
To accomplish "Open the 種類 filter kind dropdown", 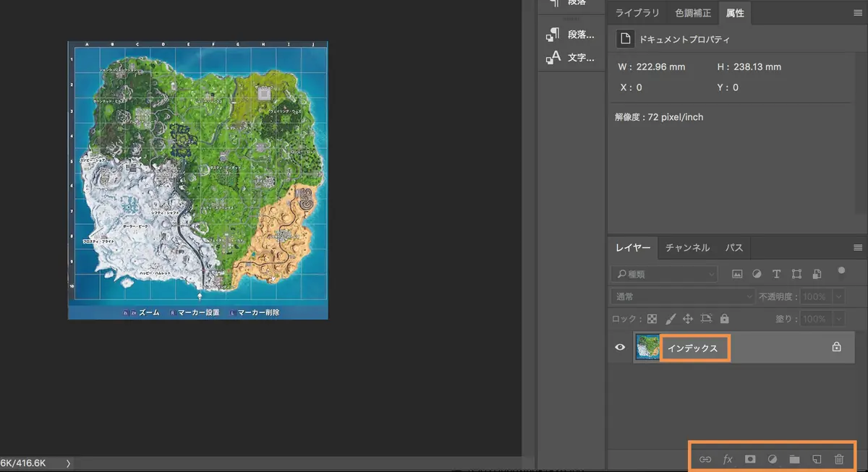I will pyautogui.click(x=664, y=274).
